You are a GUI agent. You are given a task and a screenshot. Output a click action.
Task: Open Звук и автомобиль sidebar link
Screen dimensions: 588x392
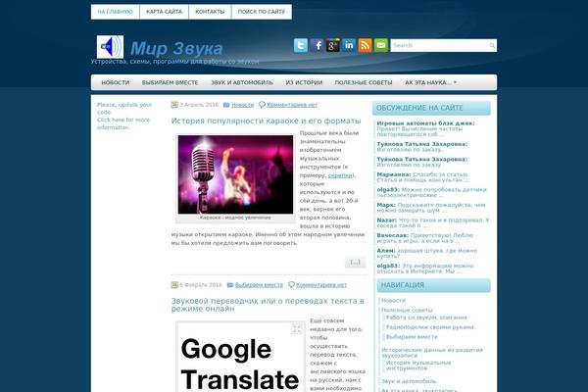409,381
